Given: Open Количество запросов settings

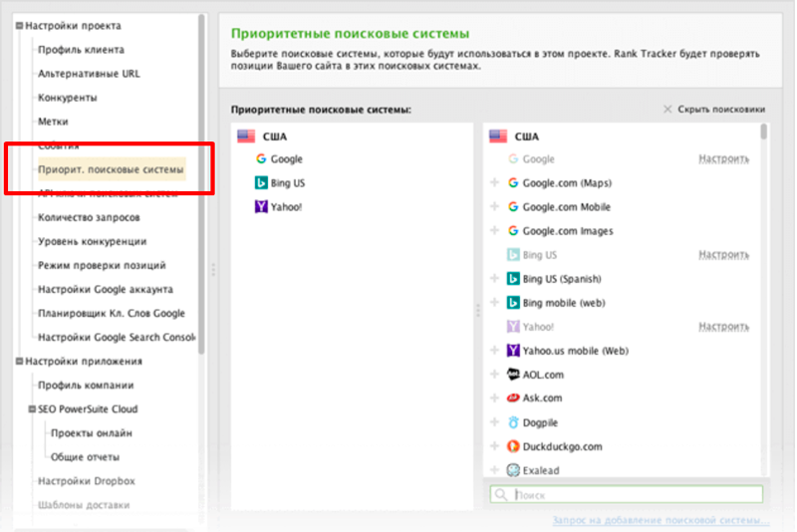Looking at the screenshot, I should (x=89, y=217).
